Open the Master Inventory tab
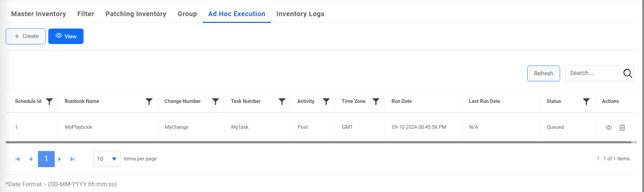644x192 pixels. tap(39, 14)
